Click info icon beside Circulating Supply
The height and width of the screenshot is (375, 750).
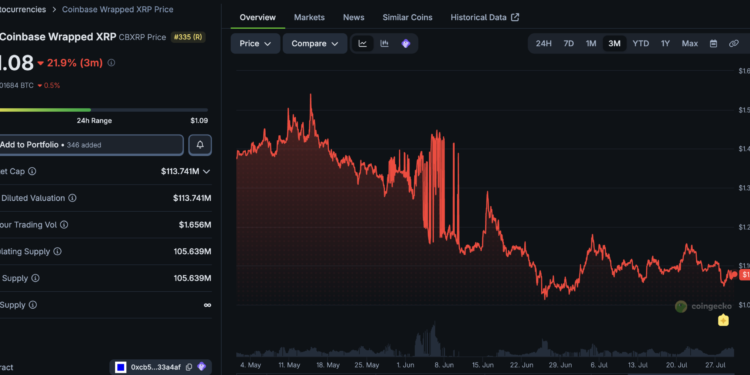pos(57,252)
